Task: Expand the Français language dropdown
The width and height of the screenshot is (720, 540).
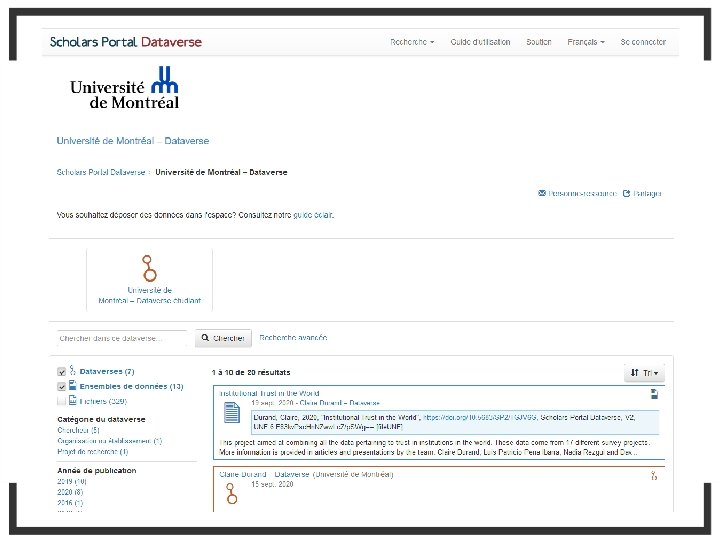Action: [x=585, y=42]
